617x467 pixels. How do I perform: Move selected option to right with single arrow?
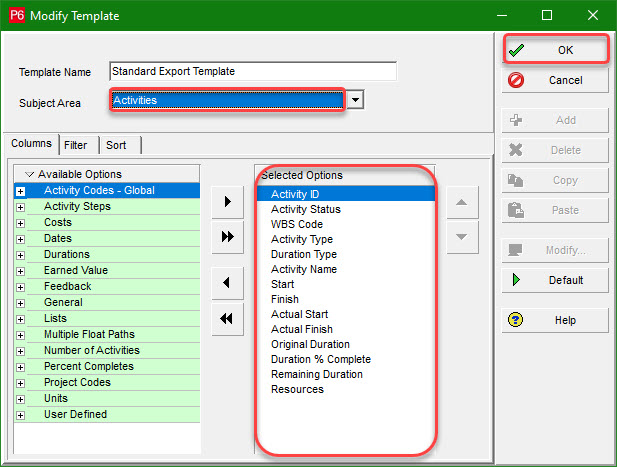(227, 202)
